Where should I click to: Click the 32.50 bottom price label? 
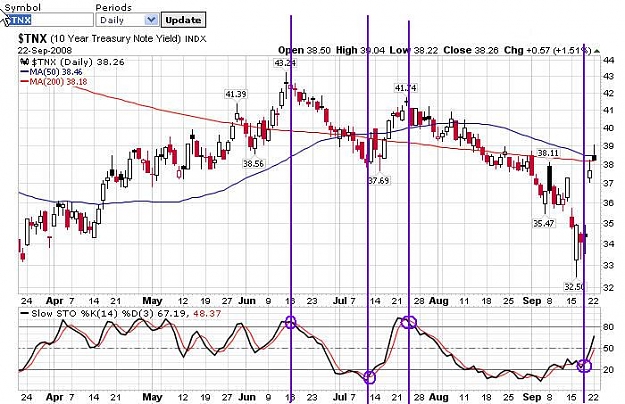coord(575,286)
